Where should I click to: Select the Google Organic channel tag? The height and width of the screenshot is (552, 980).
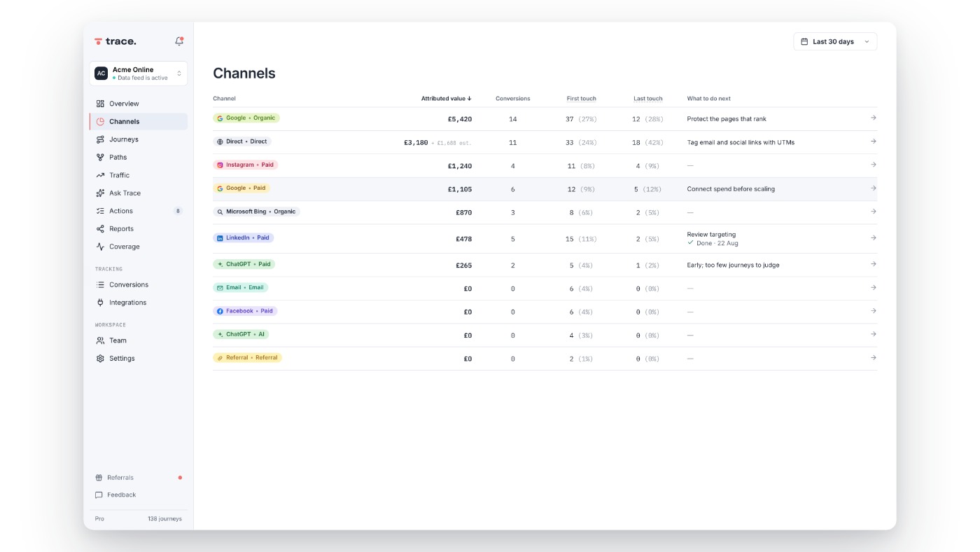[x=246, y=118]
